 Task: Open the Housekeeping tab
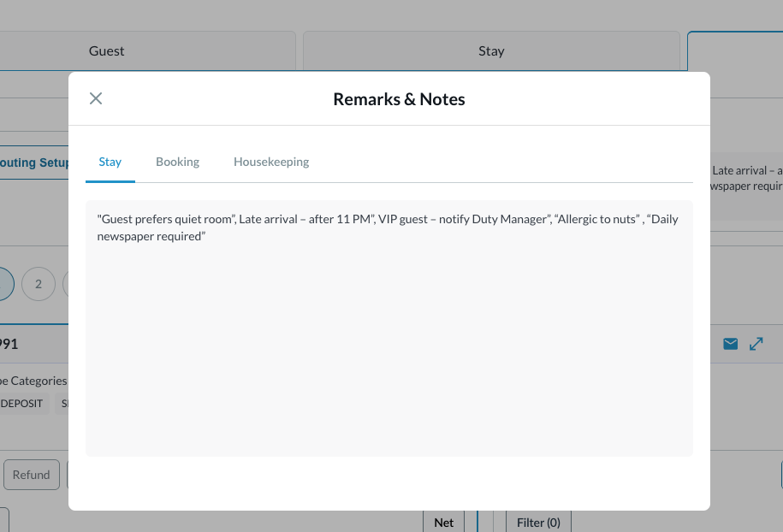coord(271,162)
